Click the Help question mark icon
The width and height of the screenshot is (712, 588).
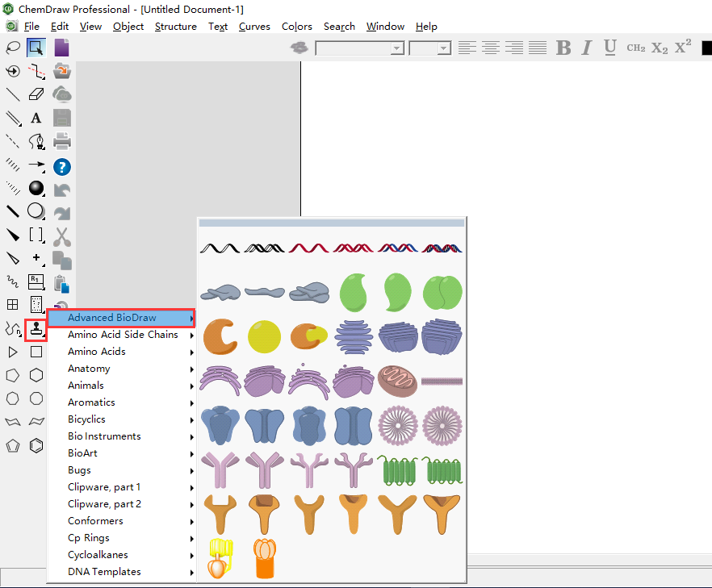click(61, 167)
